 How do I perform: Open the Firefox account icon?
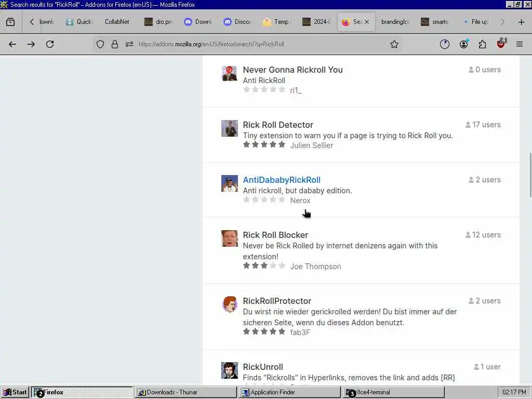click(463, 44)
